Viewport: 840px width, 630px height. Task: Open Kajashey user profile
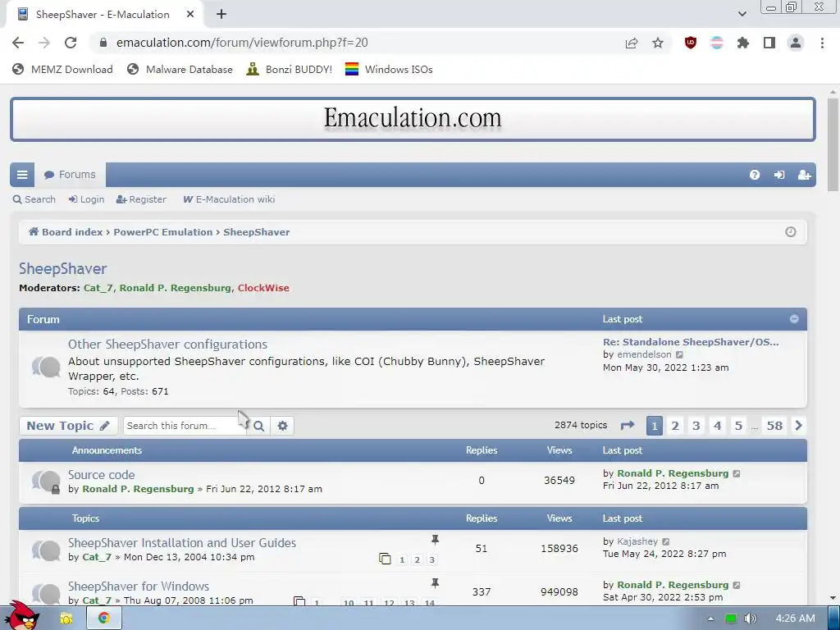click(x=637, y=541)
